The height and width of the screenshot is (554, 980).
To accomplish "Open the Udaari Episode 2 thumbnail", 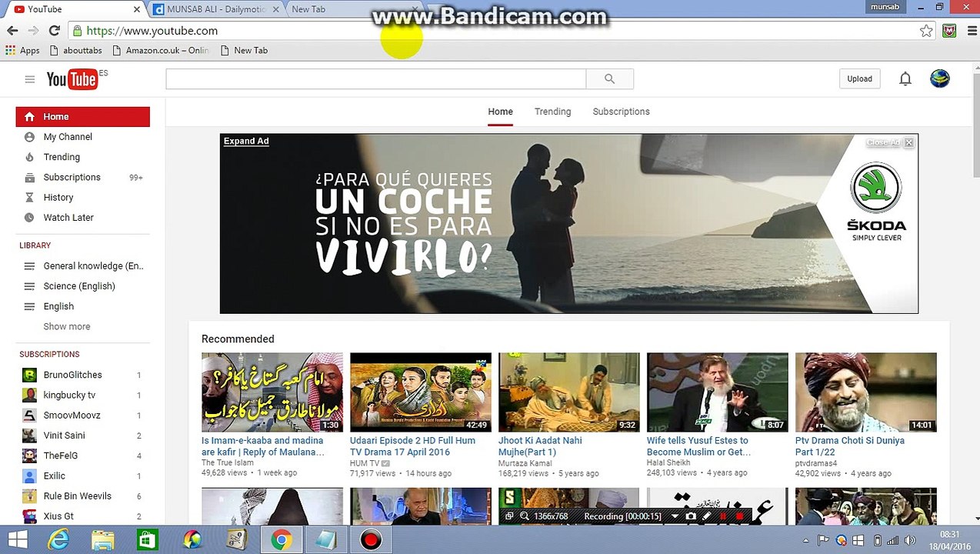I will [x=421, y=392].
